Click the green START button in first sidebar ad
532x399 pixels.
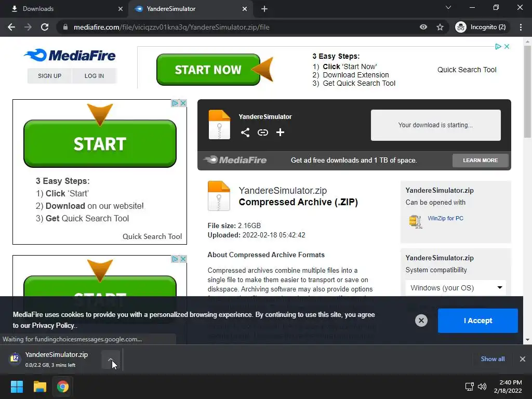tap(100, 143)
